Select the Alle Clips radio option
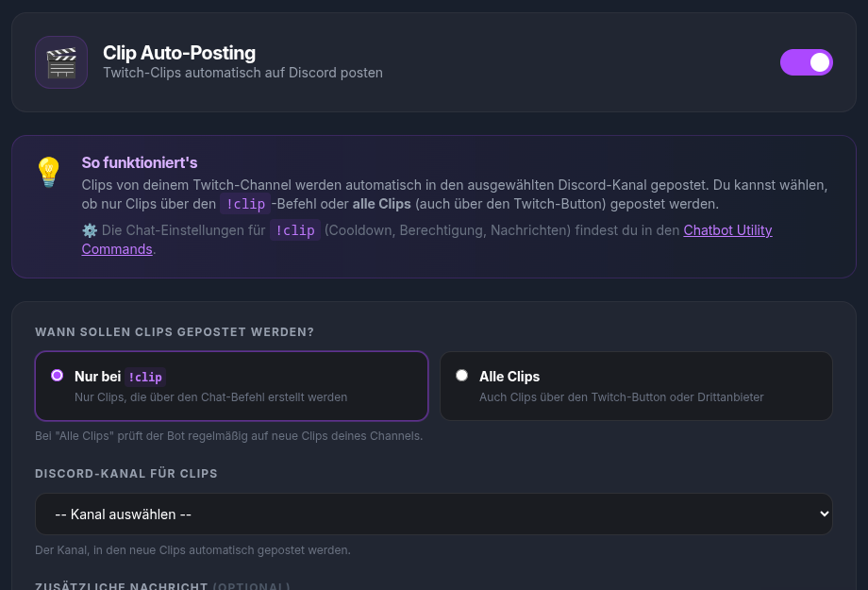The width and height of the screenshot is (868, 590). tap(461, 375)
